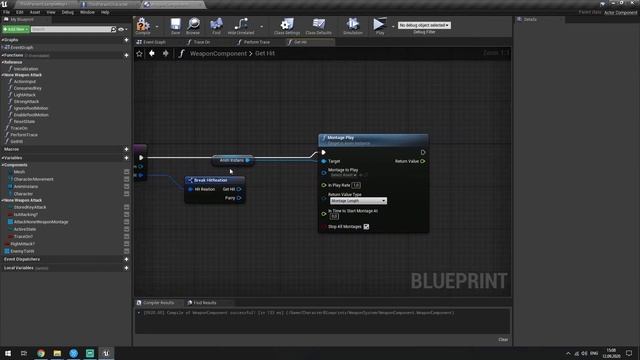Collapse the Graphs section
The height and width of the screenshot is (360, 640).
2,40
